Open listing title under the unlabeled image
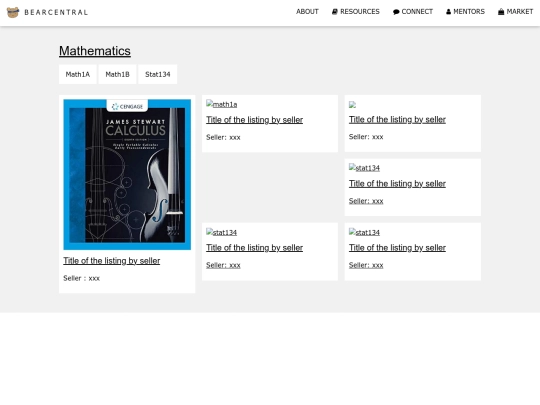 click(397, 120)
